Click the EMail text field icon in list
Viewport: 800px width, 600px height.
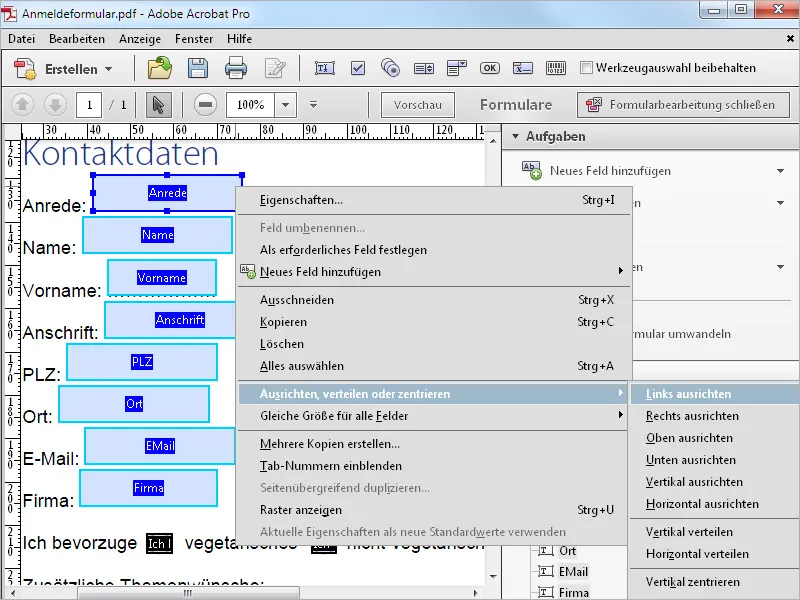coord(545,571)
